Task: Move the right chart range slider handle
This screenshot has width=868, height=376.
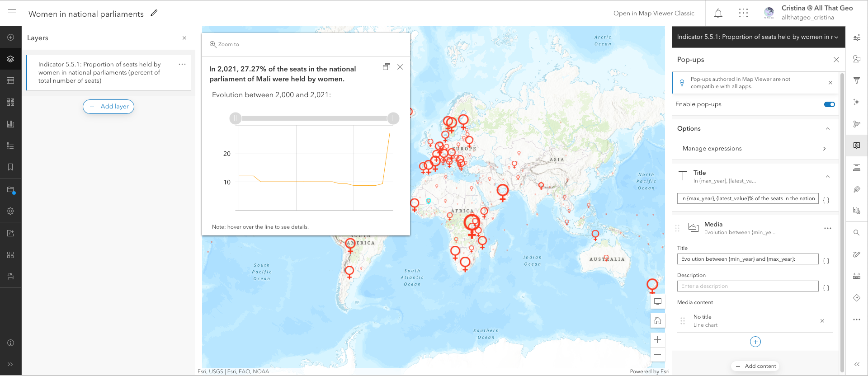Action: pyautogui.click(x=393, y=118)
